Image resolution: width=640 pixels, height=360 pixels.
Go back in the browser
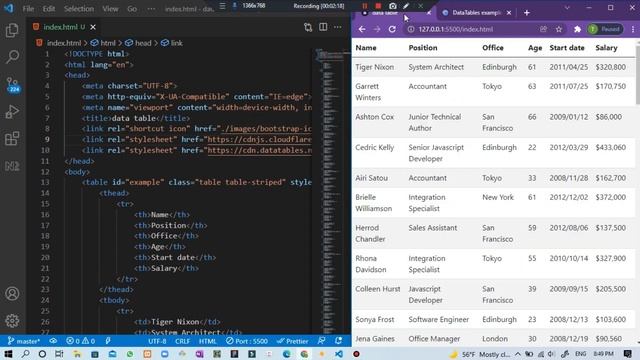(x=362, y=29)
